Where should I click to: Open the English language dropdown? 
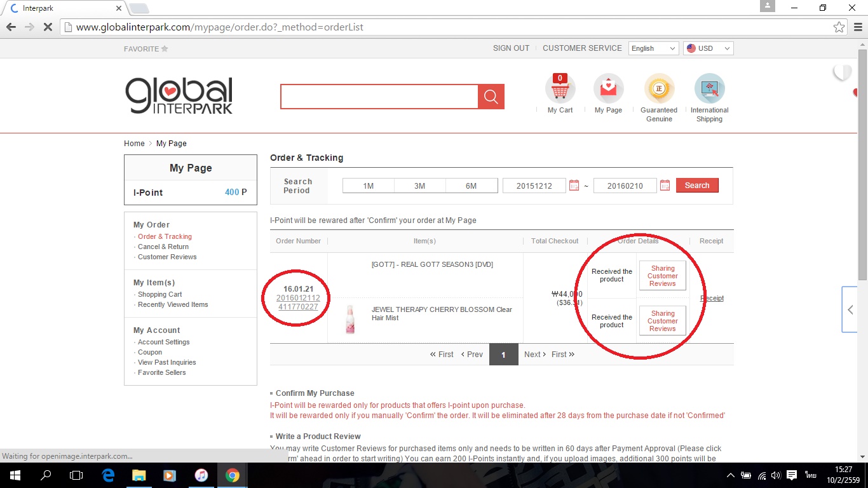(654, 48)
